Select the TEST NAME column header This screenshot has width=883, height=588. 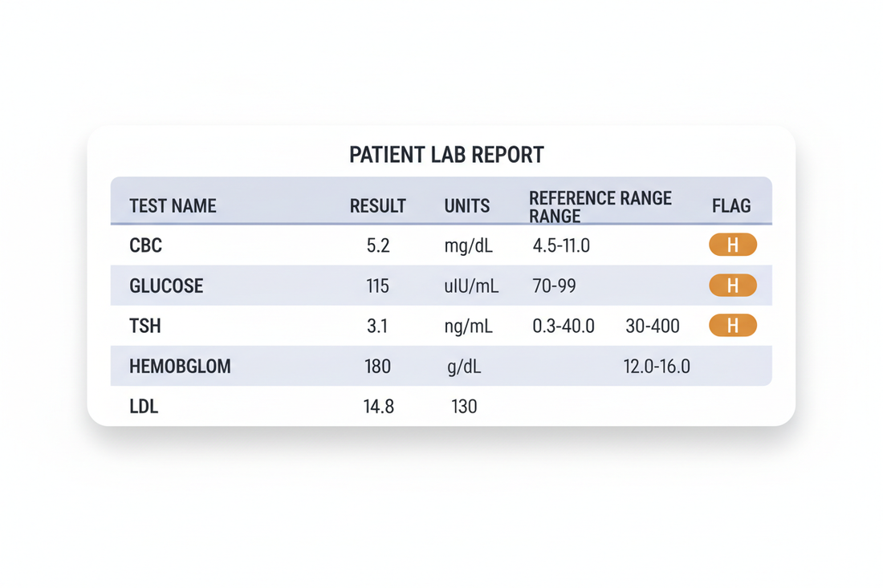(x=173, y=206)
